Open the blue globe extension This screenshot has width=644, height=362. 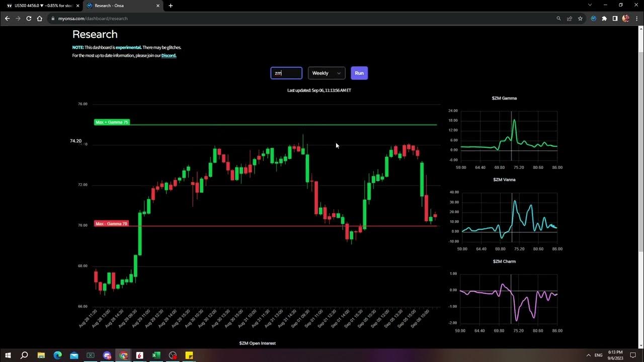click(594, 19)
